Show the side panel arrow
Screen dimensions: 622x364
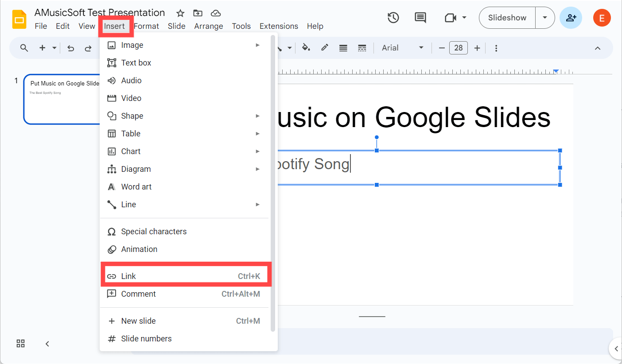pos(616,349)
